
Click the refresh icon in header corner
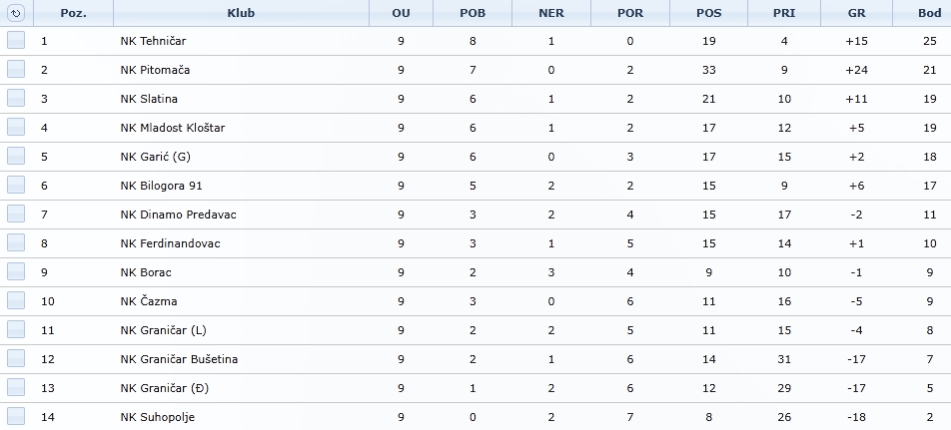pos(16,13)
